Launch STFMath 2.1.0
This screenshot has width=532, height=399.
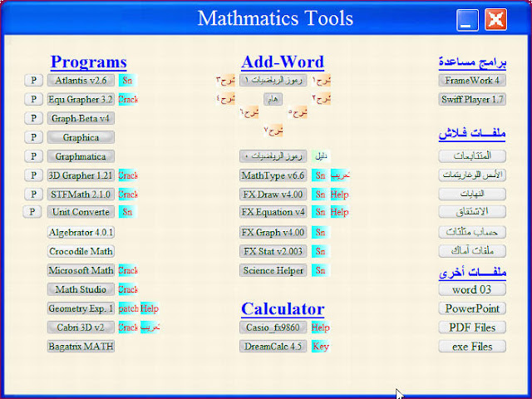click(81, 195)
